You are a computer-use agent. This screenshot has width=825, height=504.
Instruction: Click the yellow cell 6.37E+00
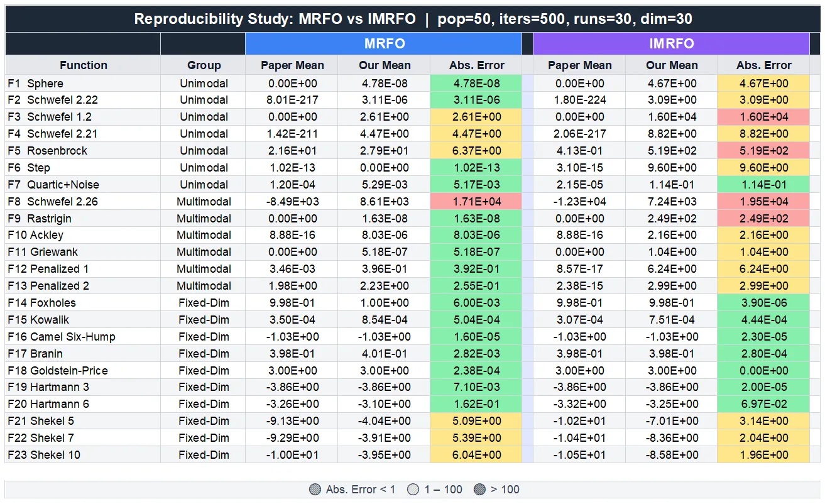click(x=477, y=151)
